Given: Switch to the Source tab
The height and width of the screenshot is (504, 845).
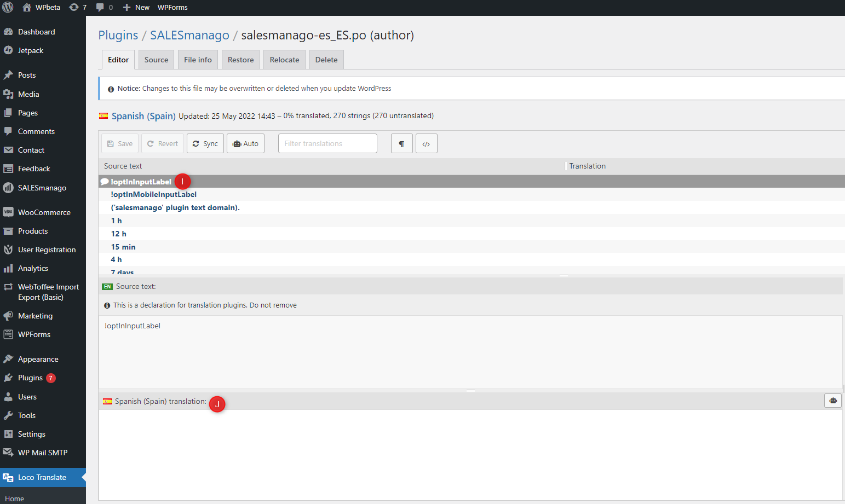Looking at the screenshot, I should click(x=156, y=60).
